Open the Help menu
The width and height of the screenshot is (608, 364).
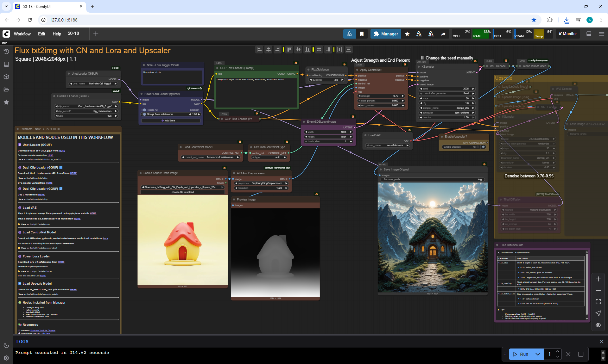click(57, 34)
